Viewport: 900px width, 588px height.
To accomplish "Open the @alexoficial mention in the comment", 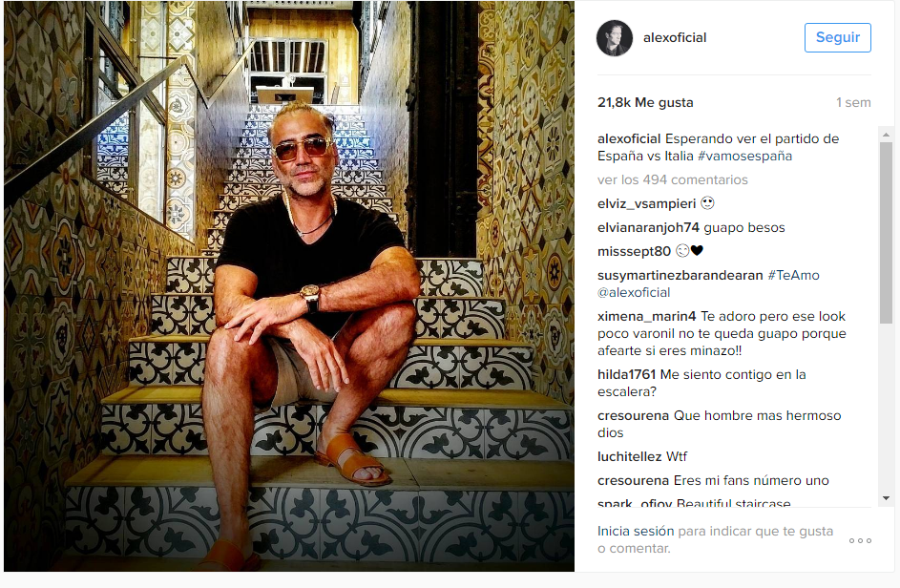I will tap(634, 293).
